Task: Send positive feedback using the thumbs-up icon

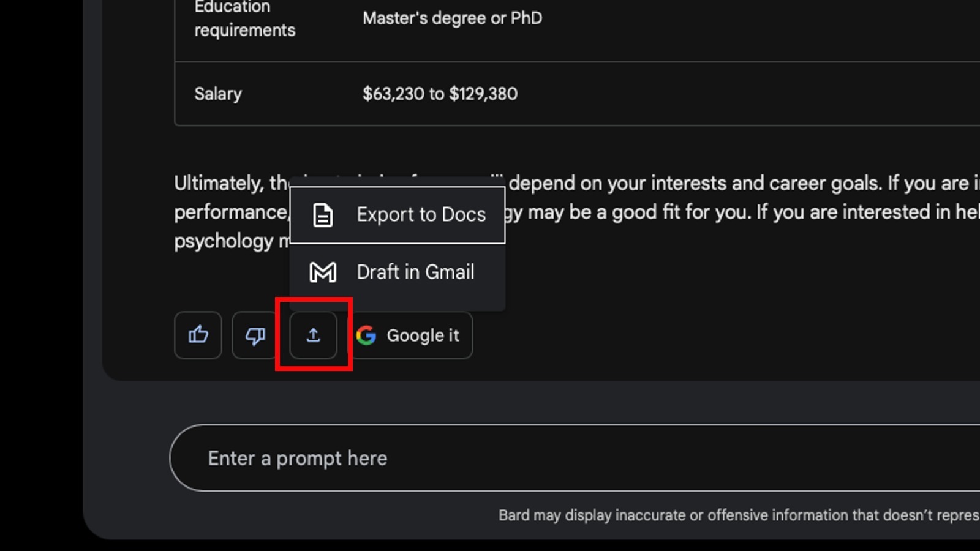Action: 197,335
